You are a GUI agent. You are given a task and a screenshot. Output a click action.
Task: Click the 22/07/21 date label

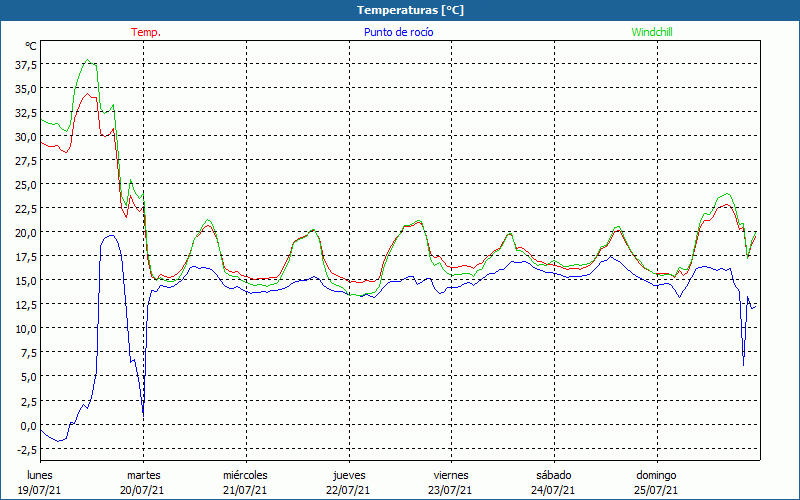(348, 490)
